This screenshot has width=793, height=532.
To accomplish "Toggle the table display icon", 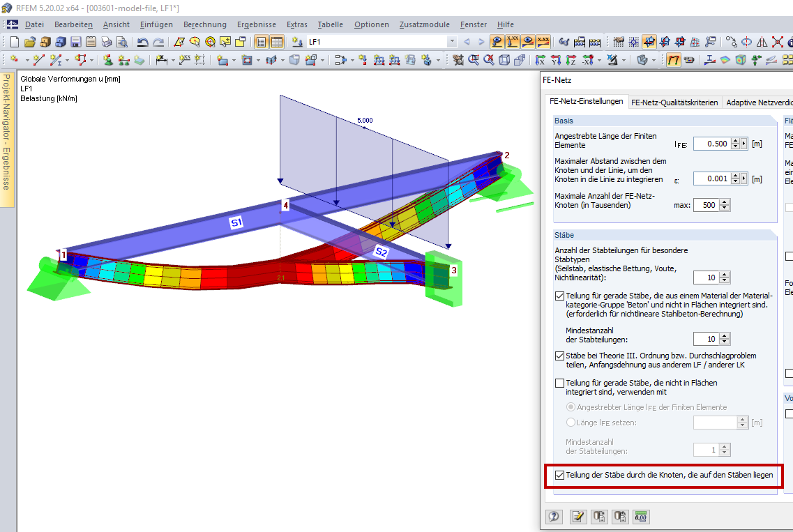I will [277, 42].
